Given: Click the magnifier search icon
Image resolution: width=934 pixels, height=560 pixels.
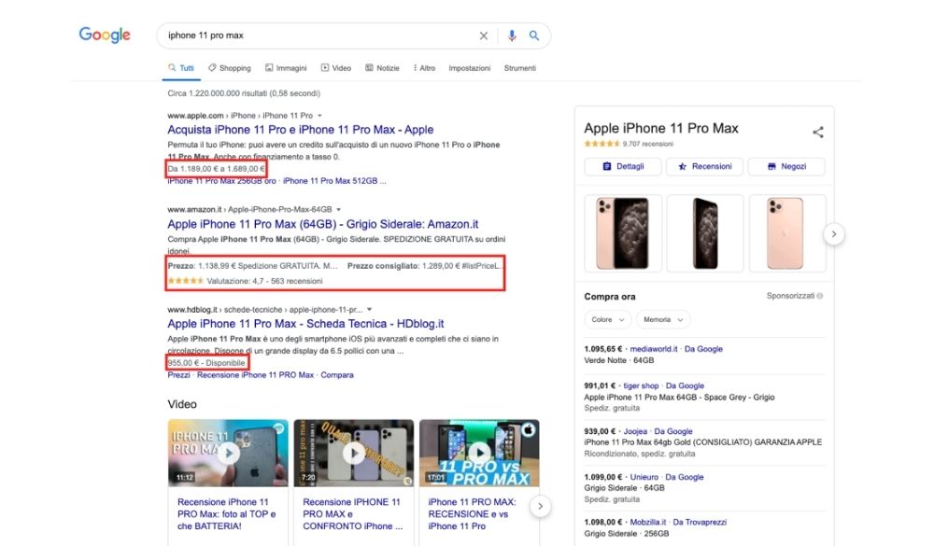Looking at the screenshot, I should [534, 35].
